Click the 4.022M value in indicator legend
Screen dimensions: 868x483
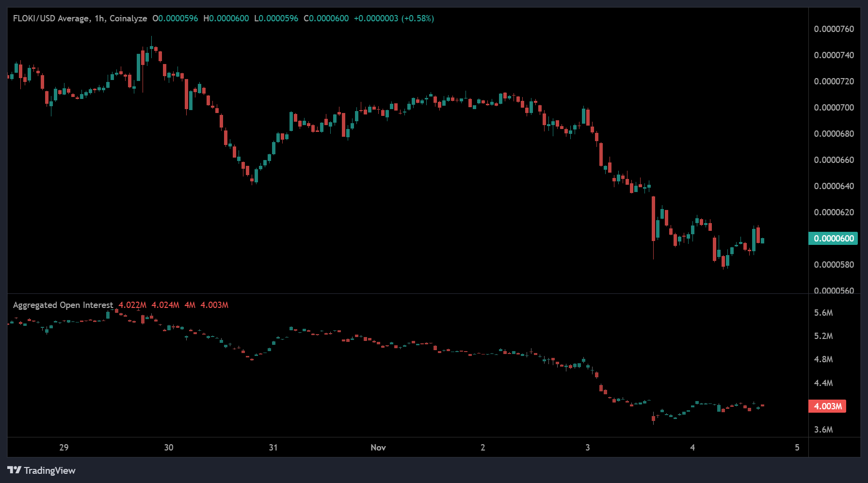pyautogui.click(x=132, y=305)
